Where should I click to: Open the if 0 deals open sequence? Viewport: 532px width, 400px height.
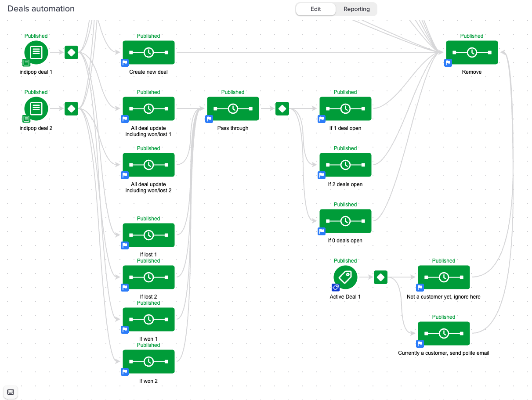tap(345, 221)
